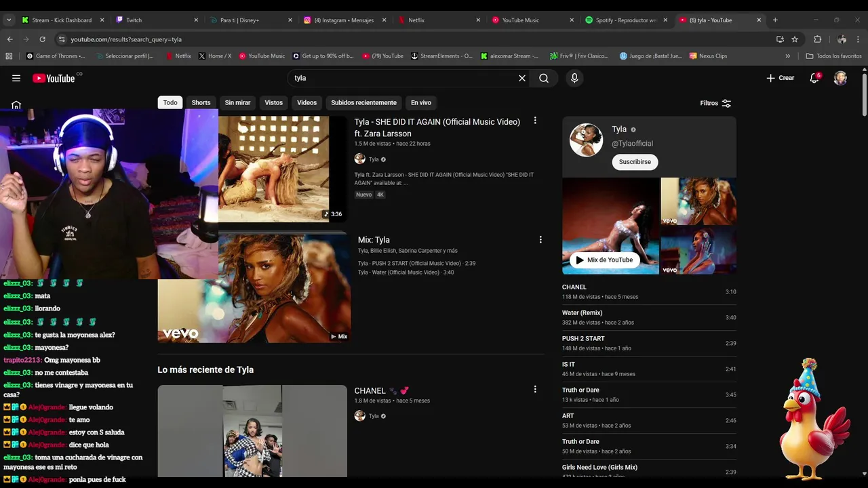Open Tyla channel name in side card

point(619,129)
